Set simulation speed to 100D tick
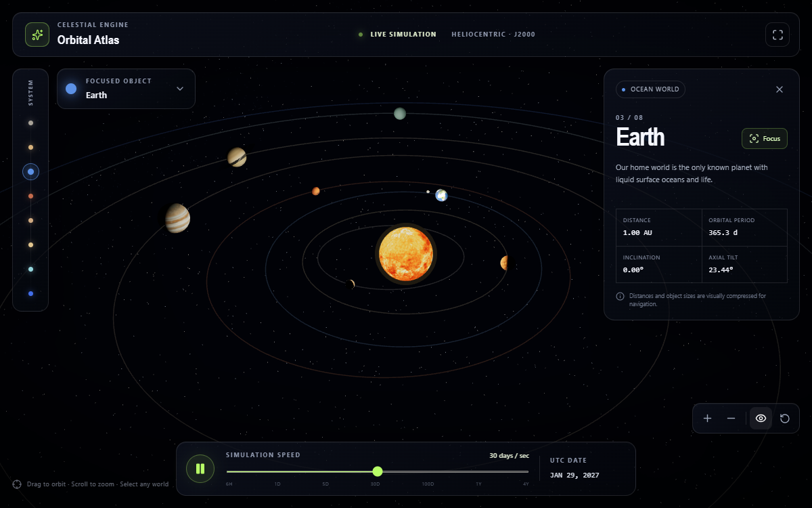812x508 pixels. coord(428,484)
